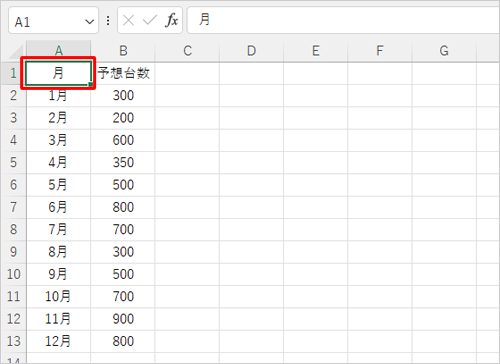500x364 pixels.
Task: Click the cell containing 10月
Action: pyautogui.click(x=58, y=297)
